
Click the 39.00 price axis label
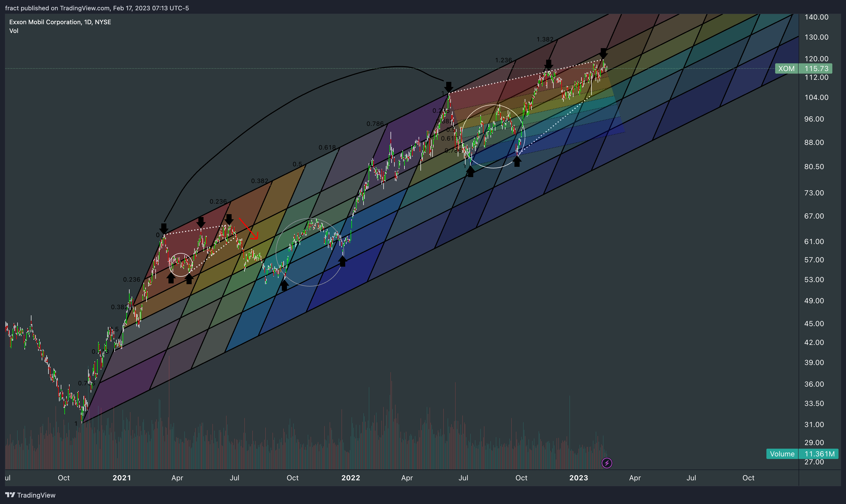pos(814,362)
